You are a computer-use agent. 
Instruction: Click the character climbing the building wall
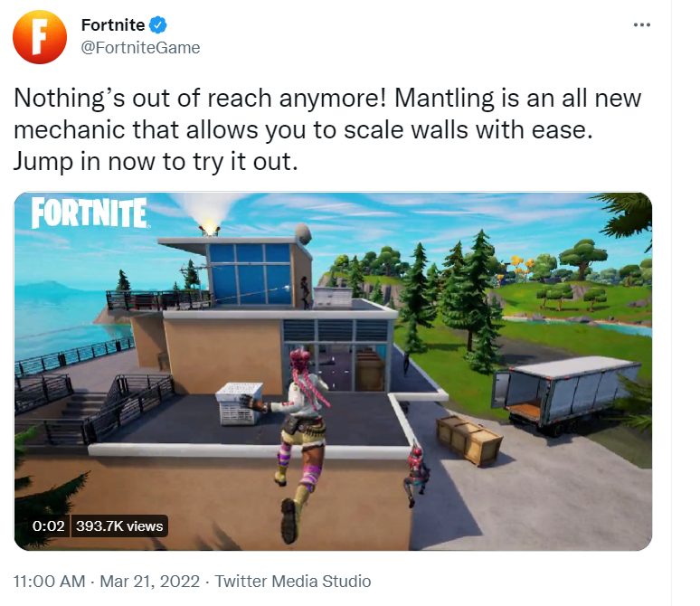click(x=416, y=474)
